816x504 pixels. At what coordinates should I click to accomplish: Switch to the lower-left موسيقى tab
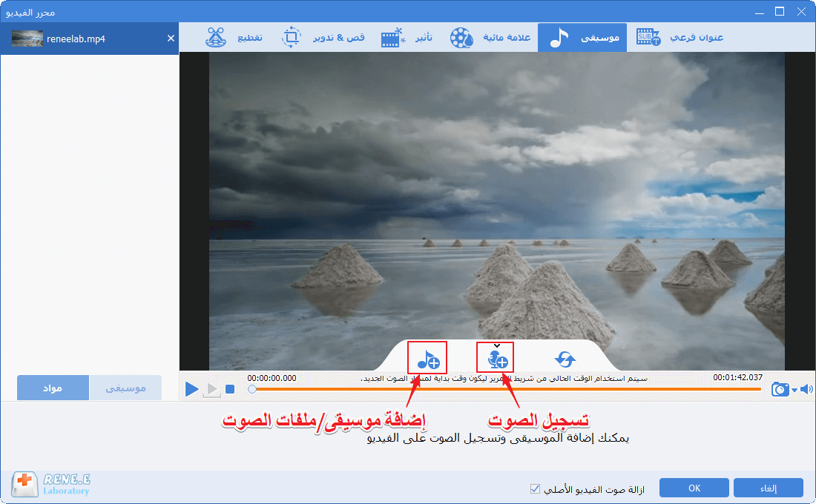coord(125,388)
